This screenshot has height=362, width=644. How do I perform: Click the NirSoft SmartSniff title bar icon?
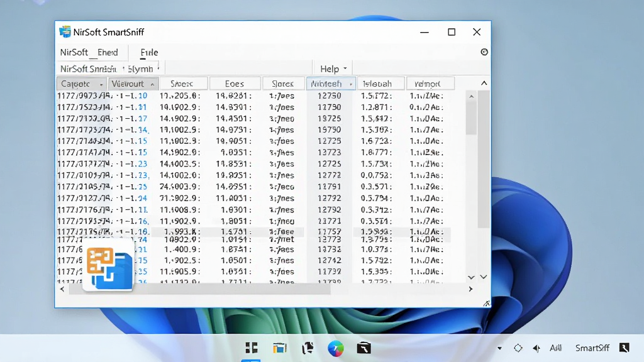pos(65,32)
